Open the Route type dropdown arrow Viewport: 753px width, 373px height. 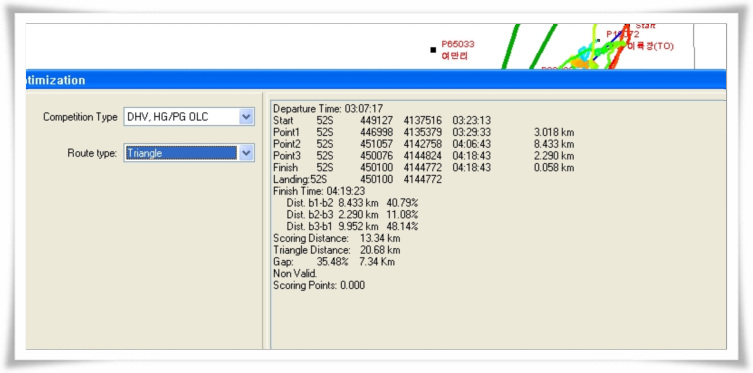[246, 153]
